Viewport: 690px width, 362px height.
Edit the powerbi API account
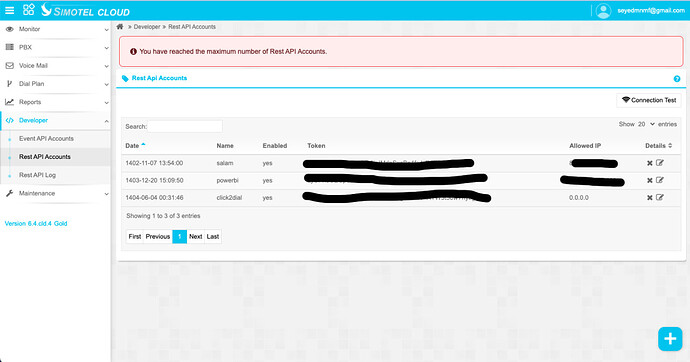[x=660, y=180]
